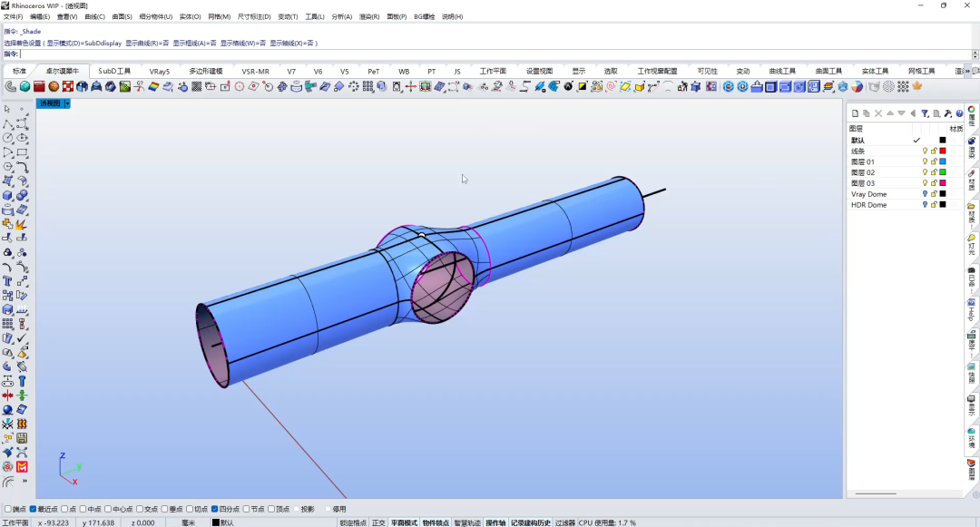
Task: Click the move layer down arrow icon
Action: pos(901,113)
